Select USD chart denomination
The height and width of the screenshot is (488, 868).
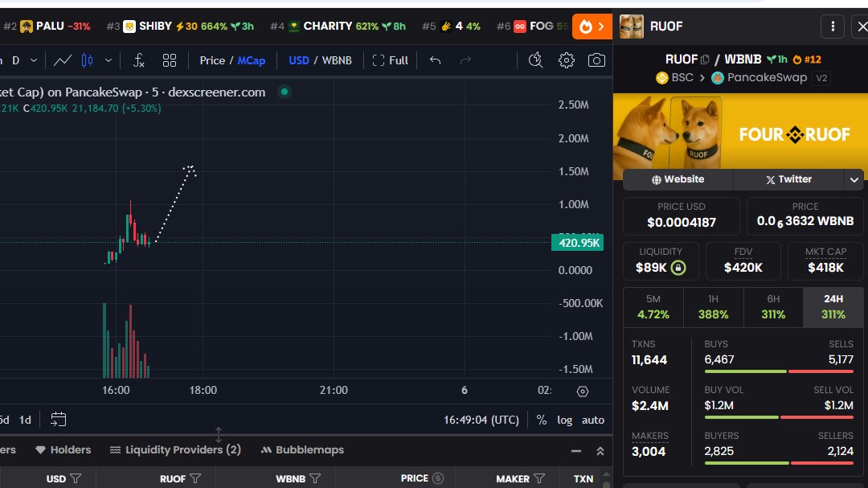point(299,60)
